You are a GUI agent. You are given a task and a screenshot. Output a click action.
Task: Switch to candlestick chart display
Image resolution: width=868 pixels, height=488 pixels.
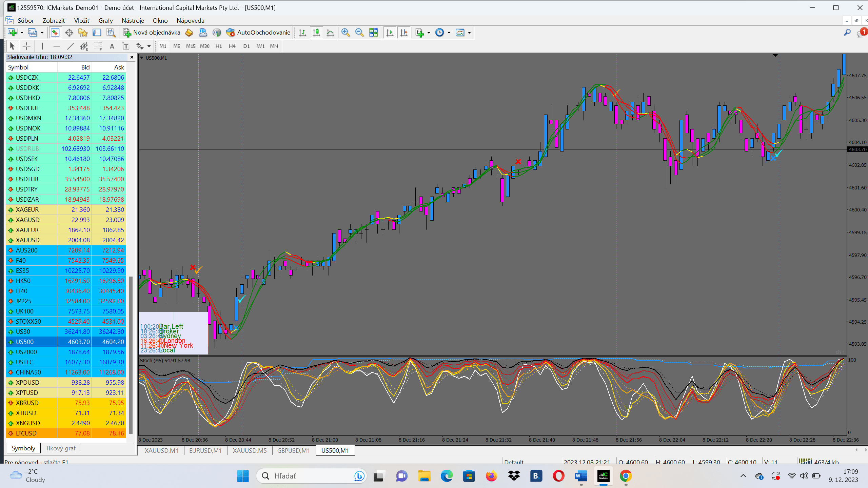coord(316,33)
